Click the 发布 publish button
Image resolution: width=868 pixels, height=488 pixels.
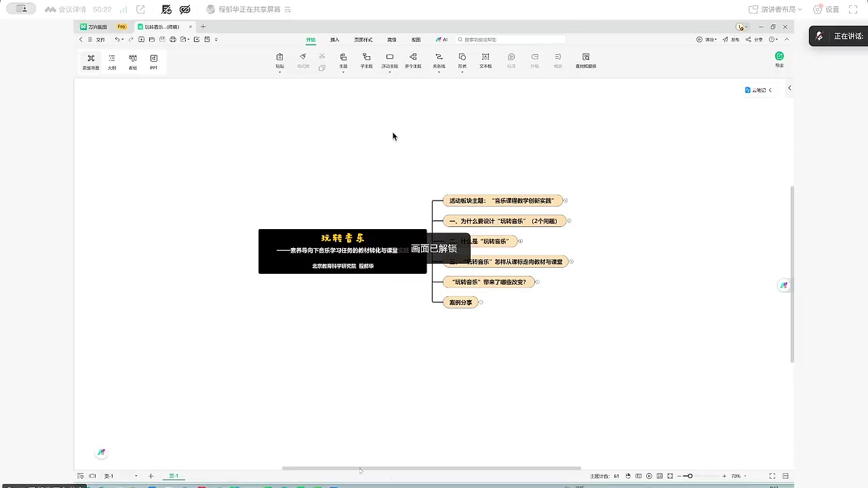(730, 39)
